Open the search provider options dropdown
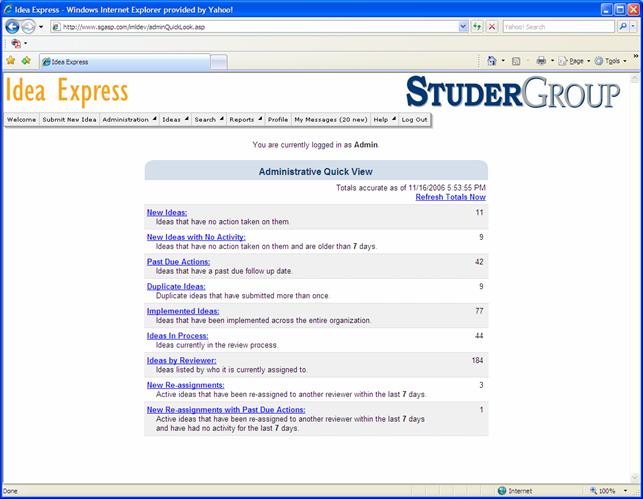Viewport: 643px width, 499px height. (633, 27)
